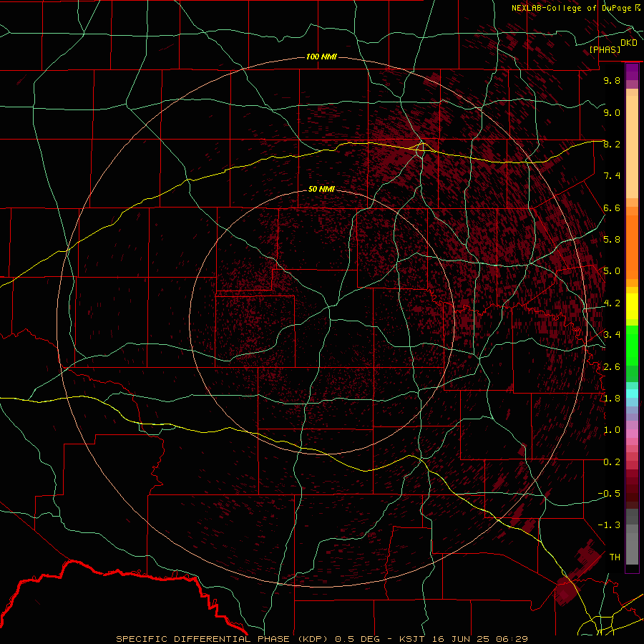Click the cyan swatch on the color bar
This screenshot has height=644, width=644.
click(x=632, y=394)
